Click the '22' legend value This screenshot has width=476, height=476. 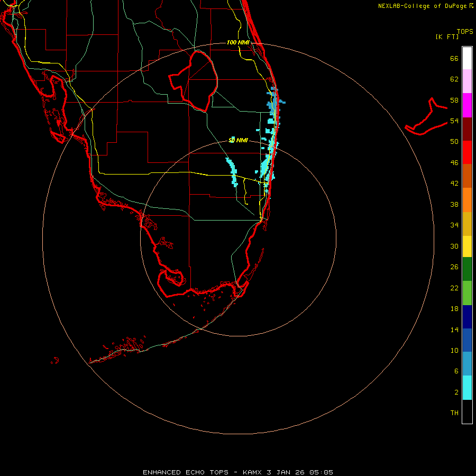[x=454, y=288]
